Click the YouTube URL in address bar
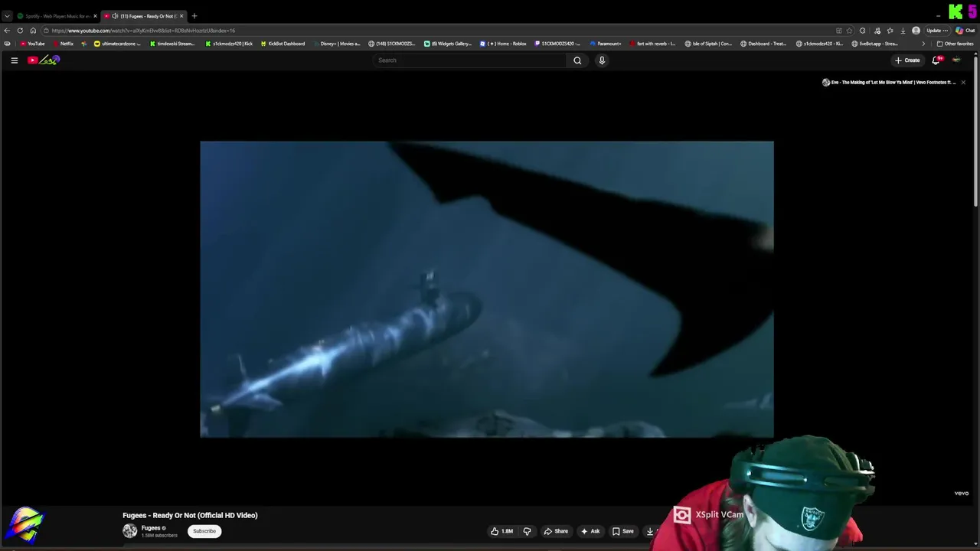The width and height of the screenshot is (980, 551). point(143,31)
